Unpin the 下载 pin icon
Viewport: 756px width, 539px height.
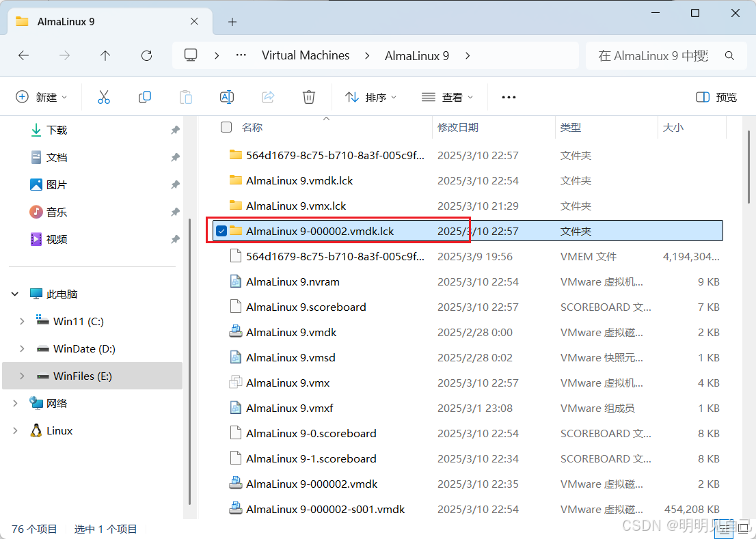click(x=176, y=130)
